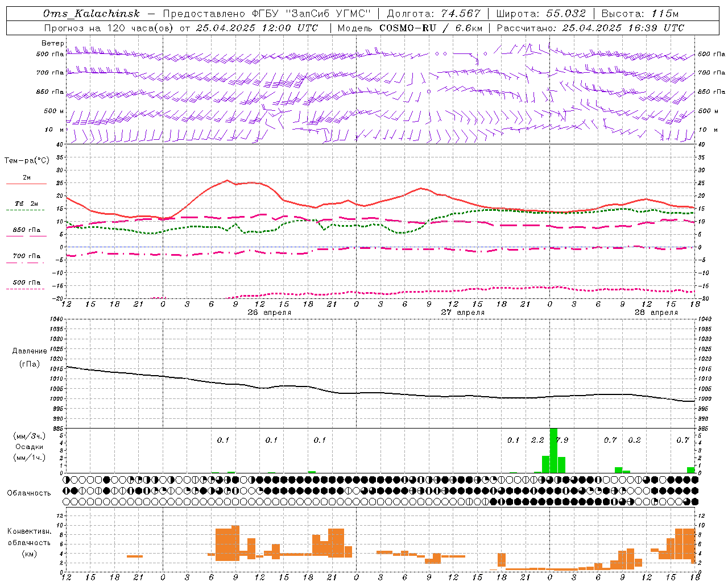The image size is (728, 582).
Task: Click the Тем-ра(°C) axis label
Action: tap(27, 161)
